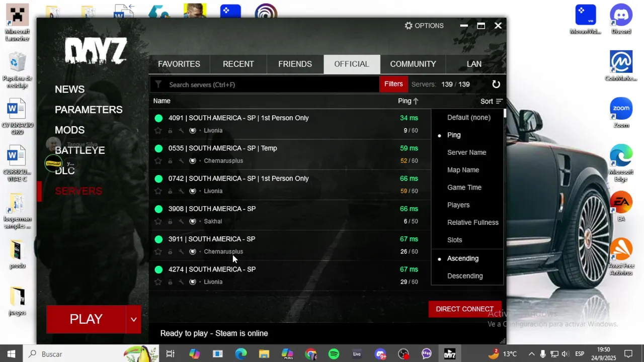Open the MODS section
This screenshot has height=362, width=644.
pyautogui.click(x=69, y=130)
